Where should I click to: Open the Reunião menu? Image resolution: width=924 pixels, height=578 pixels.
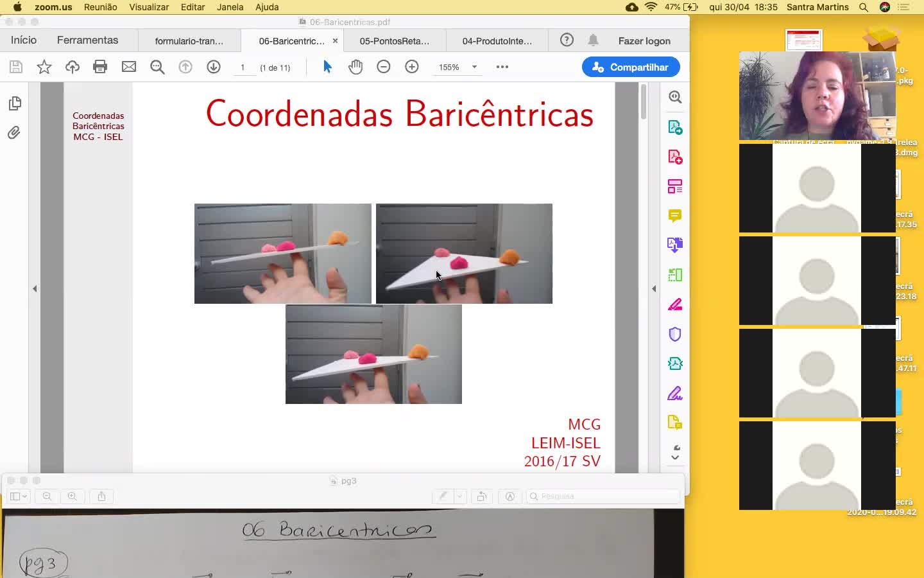pyautogui.click(x=100, y=7)
